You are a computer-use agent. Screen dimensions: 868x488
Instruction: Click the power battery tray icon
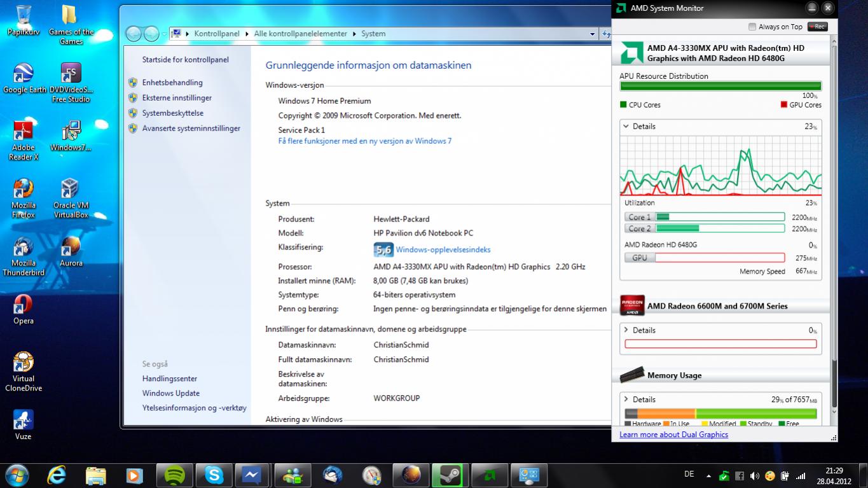(x=785, y=475)
